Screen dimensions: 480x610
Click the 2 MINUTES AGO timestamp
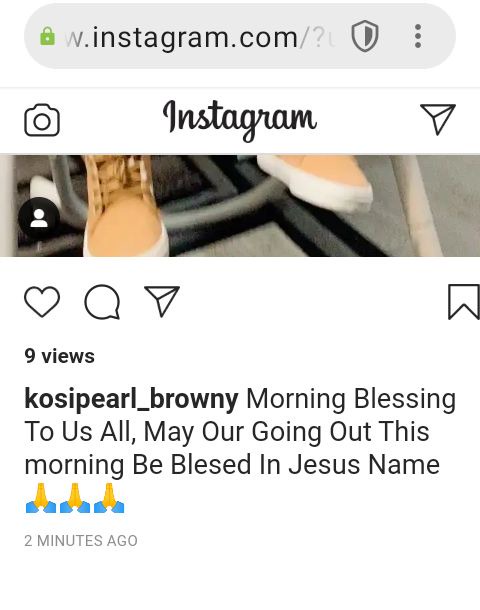(x=81, y=541)
